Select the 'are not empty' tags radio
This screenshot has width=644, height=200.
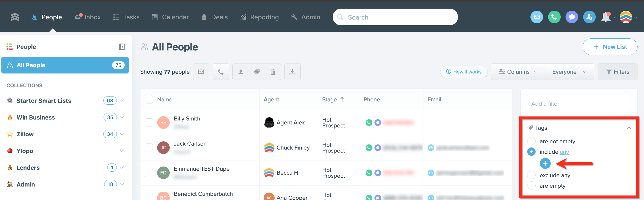(x=531, y=141)
